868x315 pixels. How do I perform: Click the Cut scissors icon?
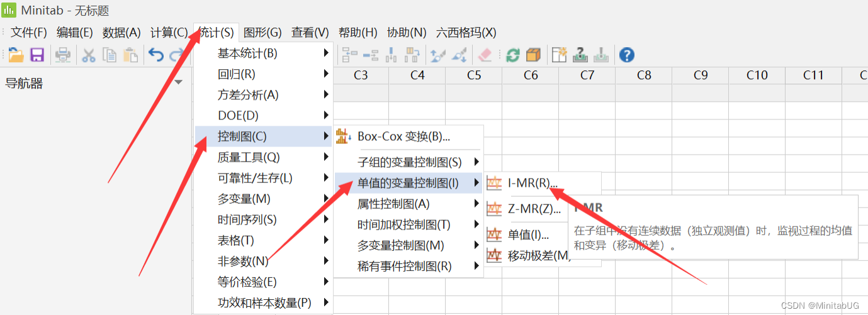(89, 55)
